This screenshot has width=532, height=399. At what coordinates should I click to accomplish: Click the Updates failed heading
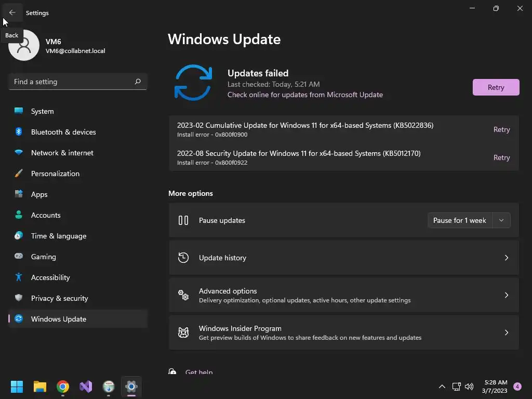click(x=258, y=73)
